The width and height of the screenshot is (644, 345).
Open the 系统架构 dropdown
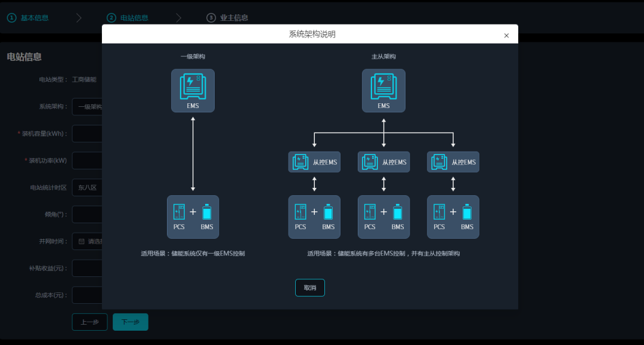[87, 107]
